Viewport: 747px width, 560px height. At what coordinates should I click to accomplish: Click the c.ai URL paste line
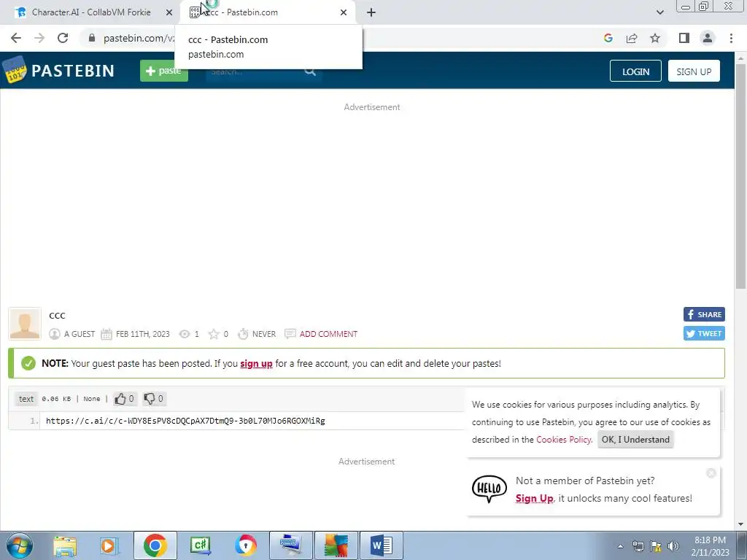(x=185, y=421)
